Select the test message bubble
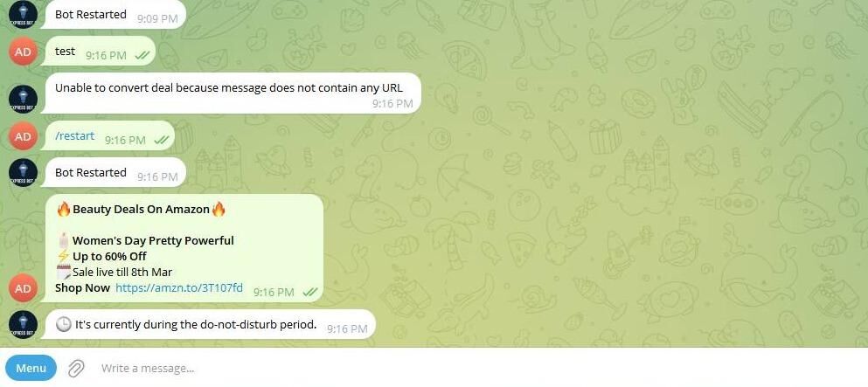This screenshot has height=387, width=868. pos(99,52)
